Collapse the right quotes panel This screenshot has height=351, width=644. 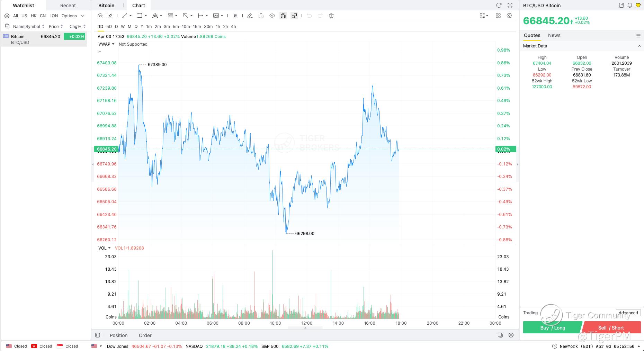[x=518, y=164]
